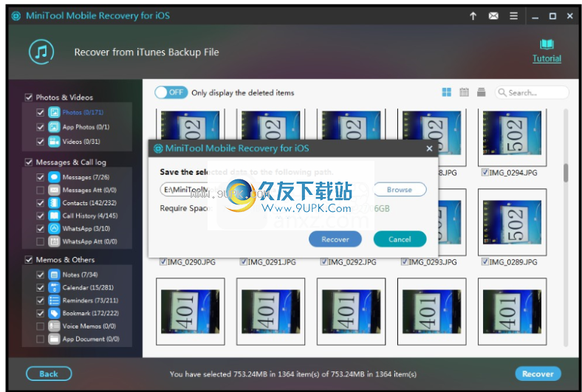The image size is (582, 392).
Task: Click the iTunes music note icon
Action: [41, 52]
